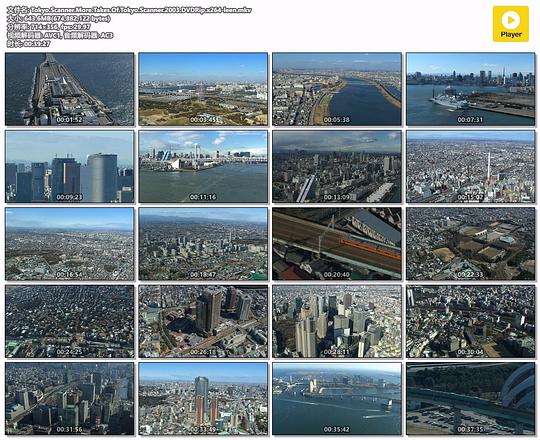540x440 pixels.
Task: Select the thumbnail stamped 00:03:45
Action: (x=203, y=89)
